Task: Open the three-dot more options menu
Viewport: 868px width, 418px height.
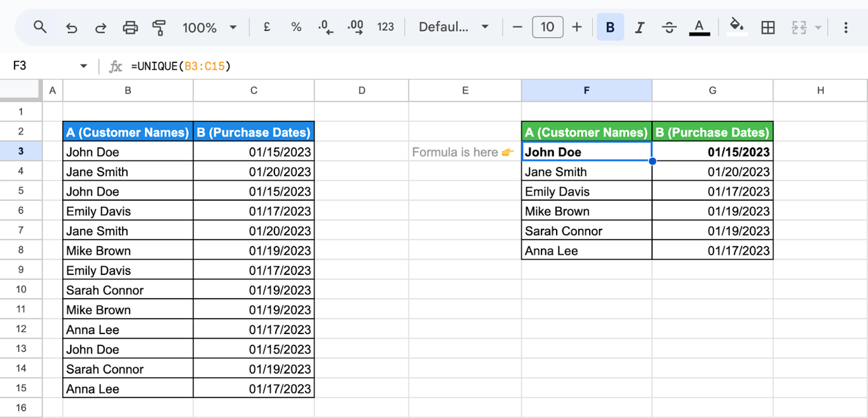Action: click(x=846, y=27)
